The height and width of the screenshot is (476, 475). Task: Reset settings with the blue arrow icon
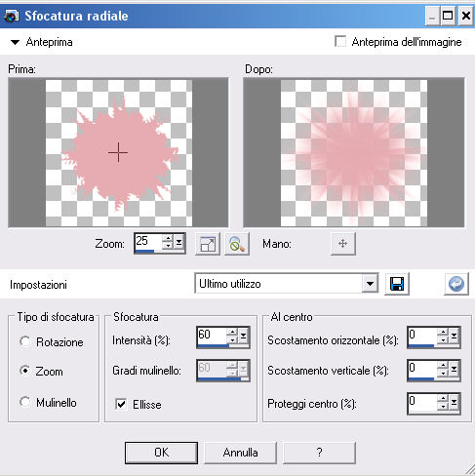pos(456,284)
